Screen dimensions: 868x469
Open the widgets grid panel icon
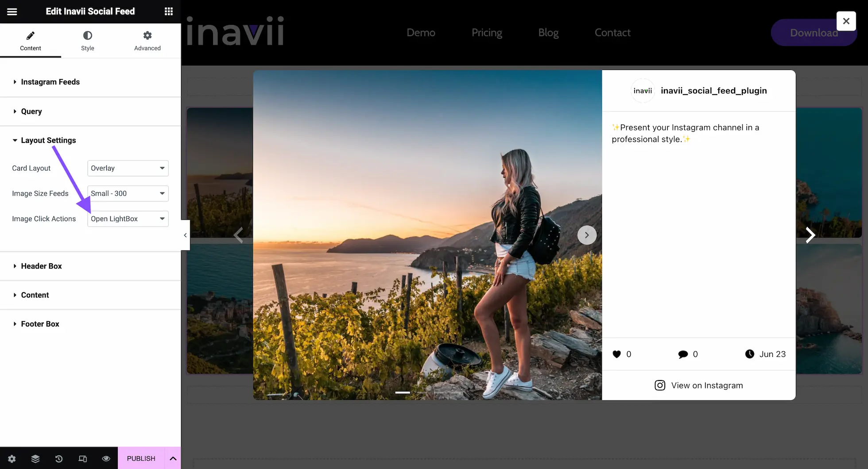click(169, 12)
